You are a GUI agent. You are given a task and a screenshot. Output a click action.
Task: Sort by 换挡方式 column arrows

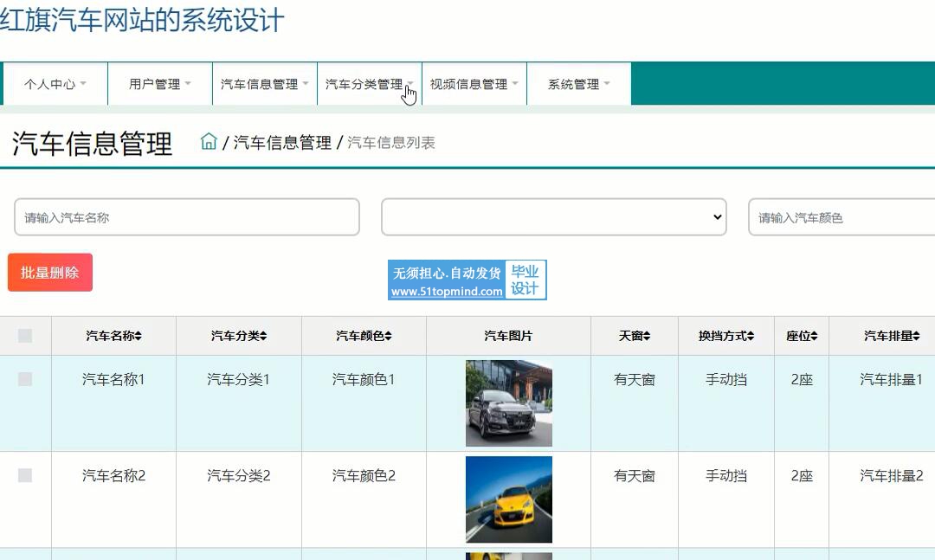pyautogui.click(x=750, y=337)
